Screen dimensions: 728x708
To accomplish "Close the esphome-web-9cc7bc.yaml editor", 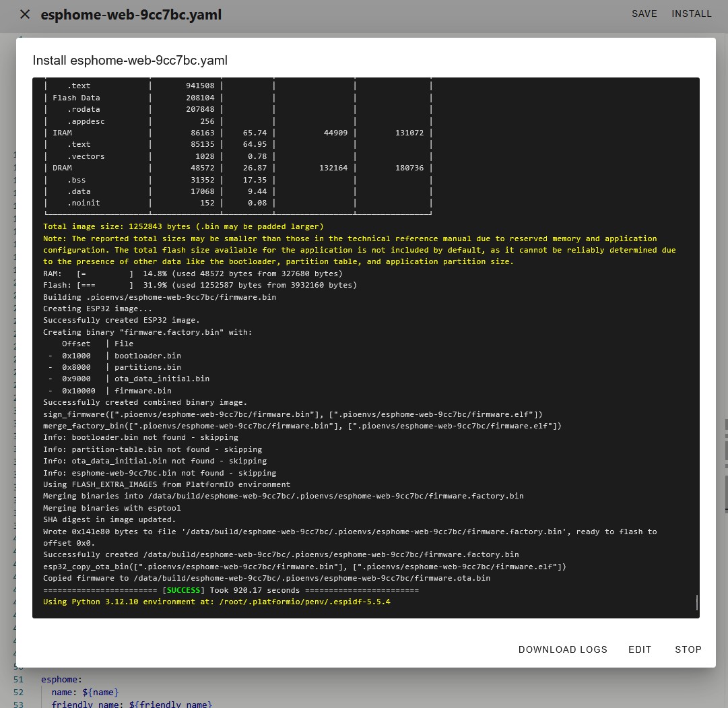I will pyautogui.click(x=25, y=14).
